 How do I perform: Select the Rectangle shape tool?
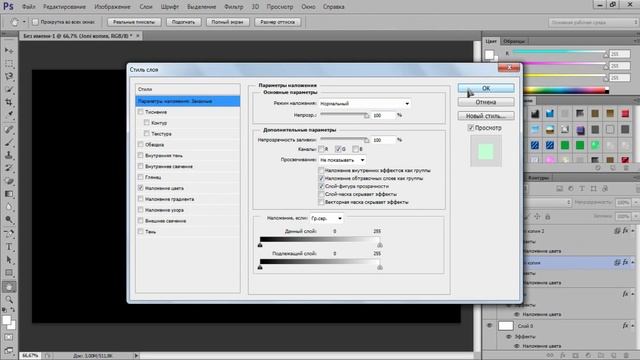point(9,272)
